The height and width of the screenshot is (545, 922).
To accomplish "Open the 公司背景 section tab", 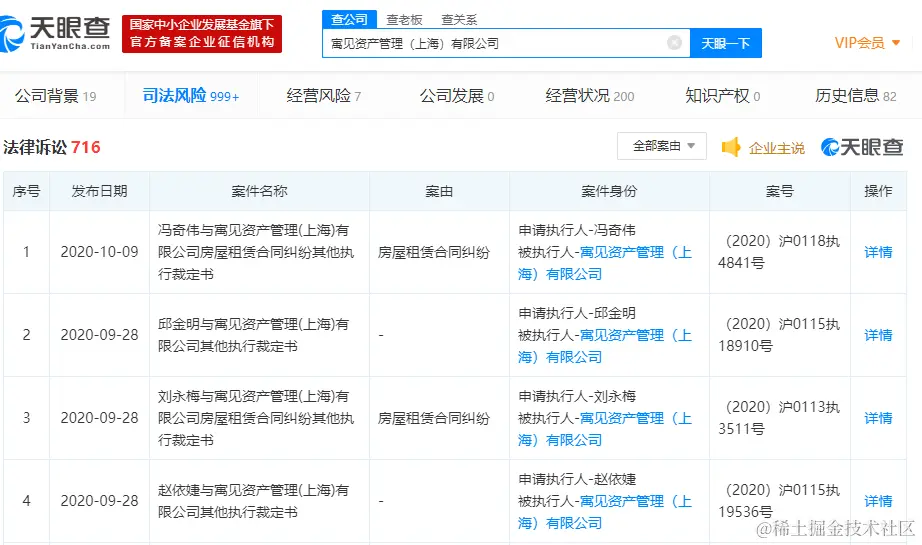I will click(x=55, y=96).
